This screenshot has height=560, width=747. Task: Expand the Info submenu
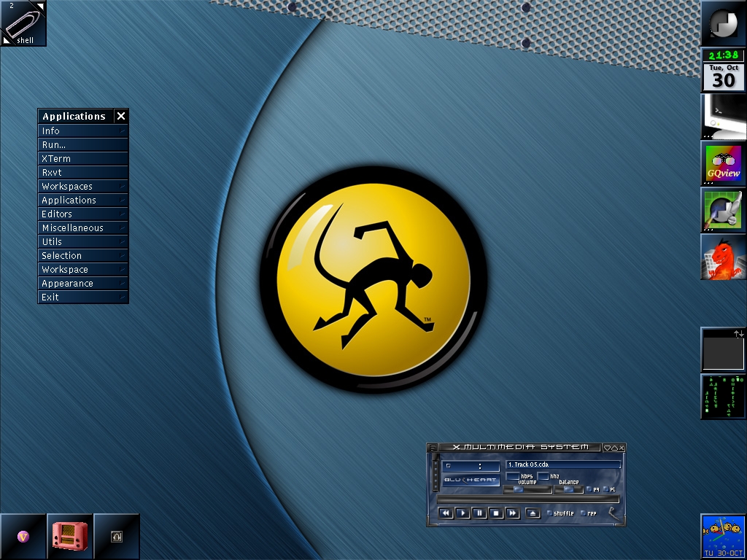(x=83, y=131)
